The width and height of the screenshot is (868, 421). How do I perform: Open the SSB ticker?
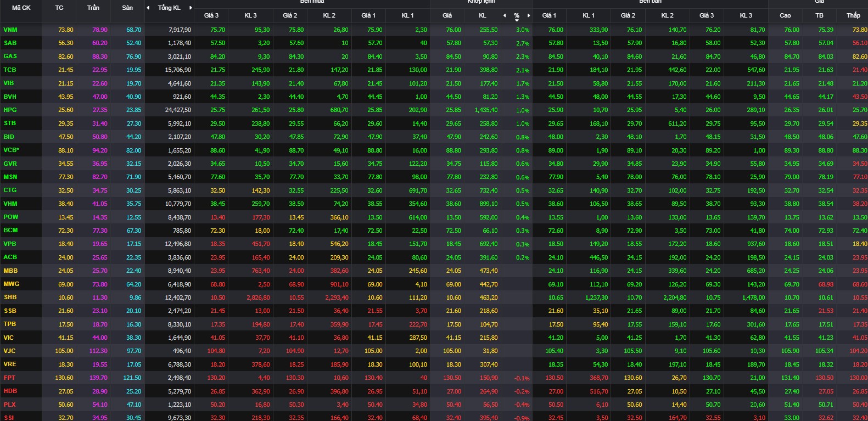click(10, 311)
